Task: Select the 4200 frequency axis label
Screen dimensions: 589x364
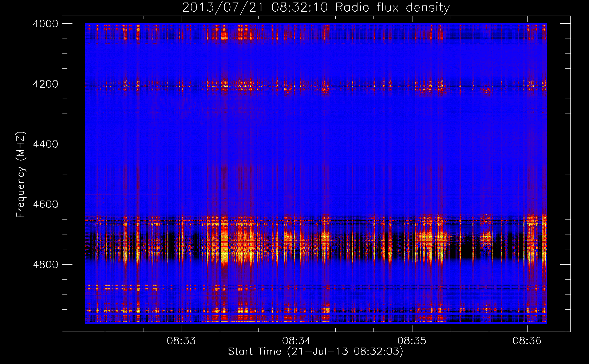Action: click(x=46, y=84)
